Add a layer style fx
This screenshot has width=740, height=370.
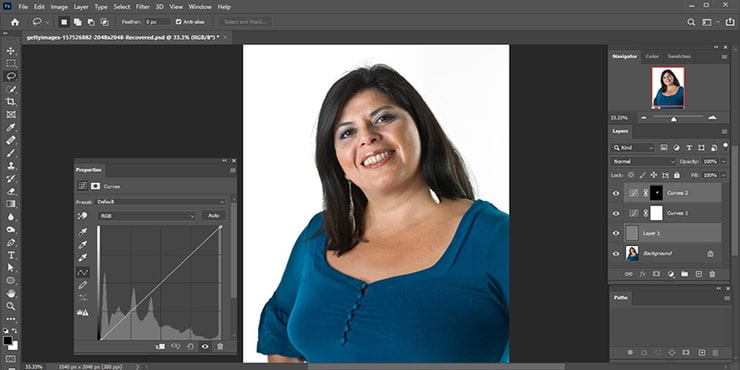pyautogui.click(x=642, y=274)
